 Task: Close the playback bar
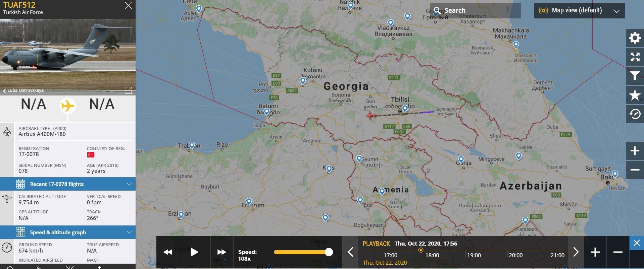click(637, 243)
